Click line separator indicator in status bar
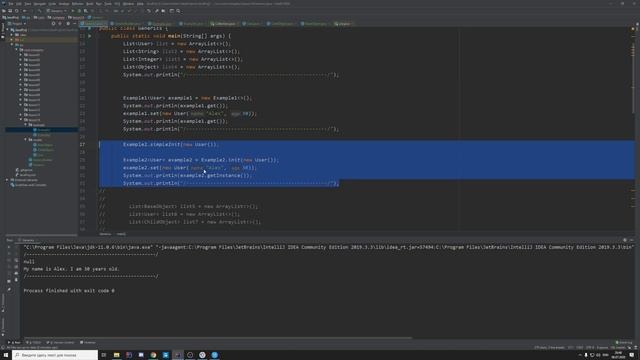Image resolution: width=640 pixels, height=360 pixels. (x=580, y=348)
